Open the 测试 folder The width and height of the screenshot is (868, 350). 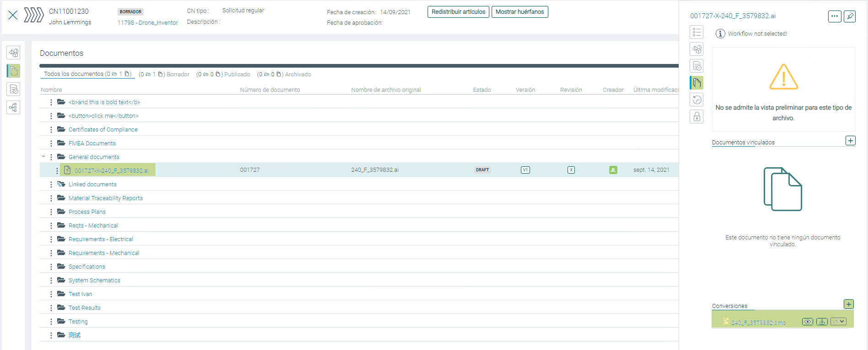(x=75, y=335)
